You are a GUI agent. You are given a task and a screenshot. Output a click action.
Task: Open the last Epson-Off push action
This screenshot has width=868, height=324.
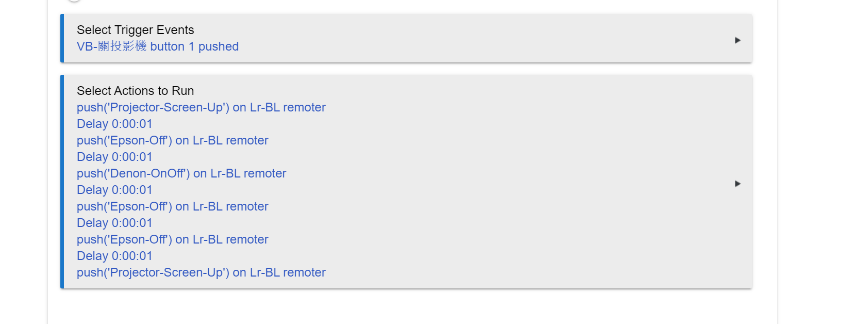tap(173, 239)
